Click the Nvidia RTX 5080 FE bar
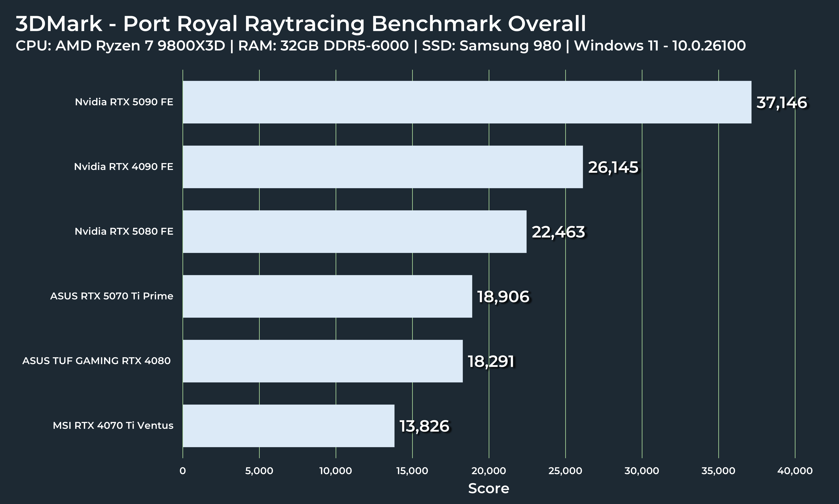Image resolution: width=839 pixels, height=504 pixels. click(354, 231)
